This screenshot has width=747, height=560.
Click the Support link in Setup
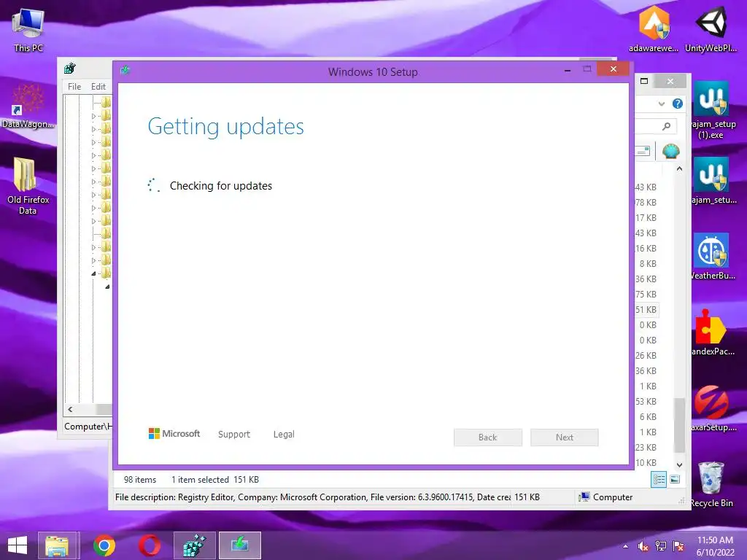pos(234,435)
